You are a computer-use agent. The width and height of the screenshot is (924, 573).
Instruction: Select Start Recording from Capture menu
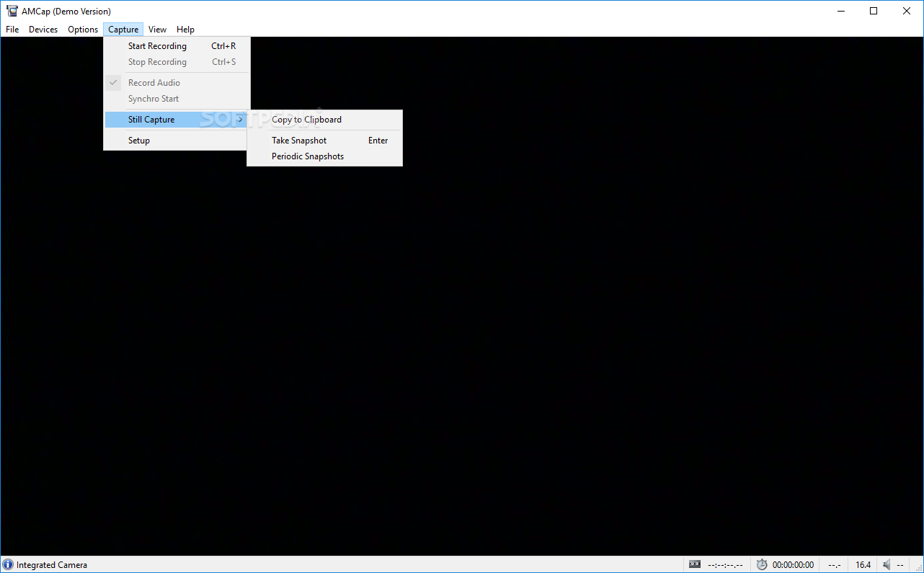pos(157,45)
